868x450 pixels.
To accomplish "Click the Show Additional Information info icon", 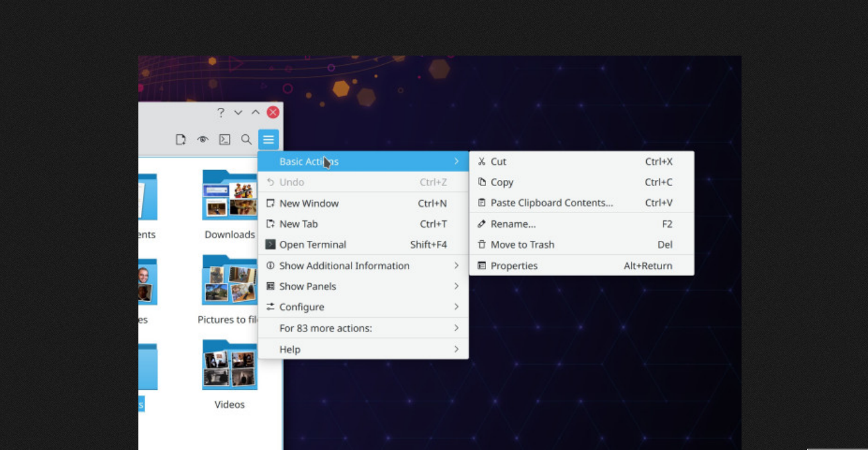I will point(270,265).
